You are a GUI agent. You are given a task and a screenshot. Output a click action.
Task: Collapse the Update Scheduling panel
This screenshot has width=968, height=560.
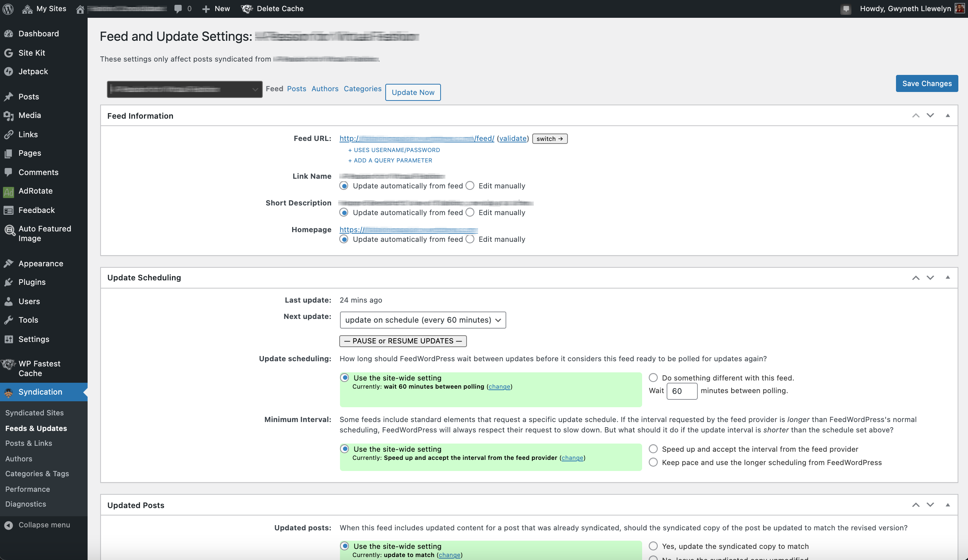tap(947, 277)
